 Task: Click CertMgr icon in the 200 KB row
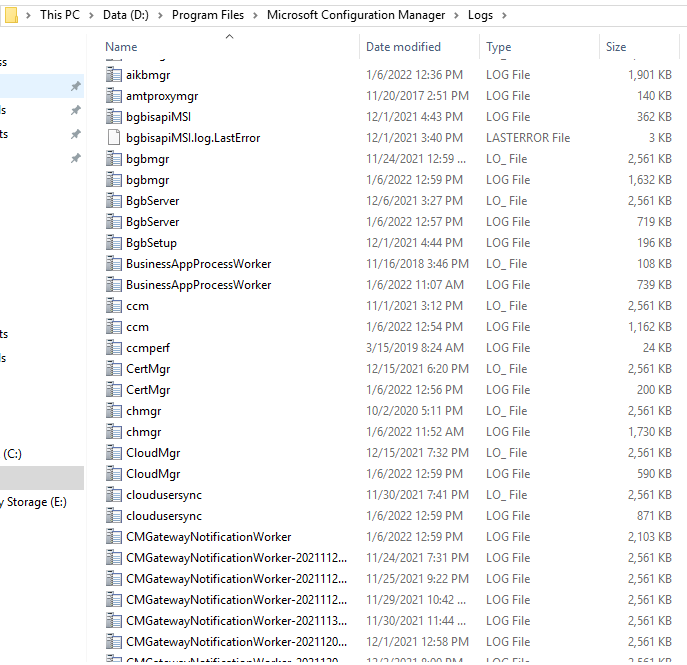(x=114, y=389)
